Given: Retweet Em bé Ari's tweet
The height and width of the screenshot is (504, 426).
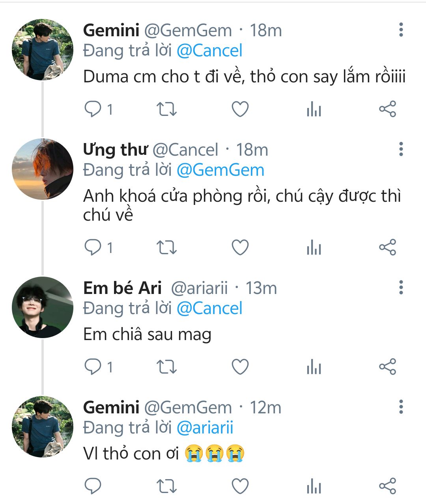Looking at the screenshot, I should (x=166, y=367).
